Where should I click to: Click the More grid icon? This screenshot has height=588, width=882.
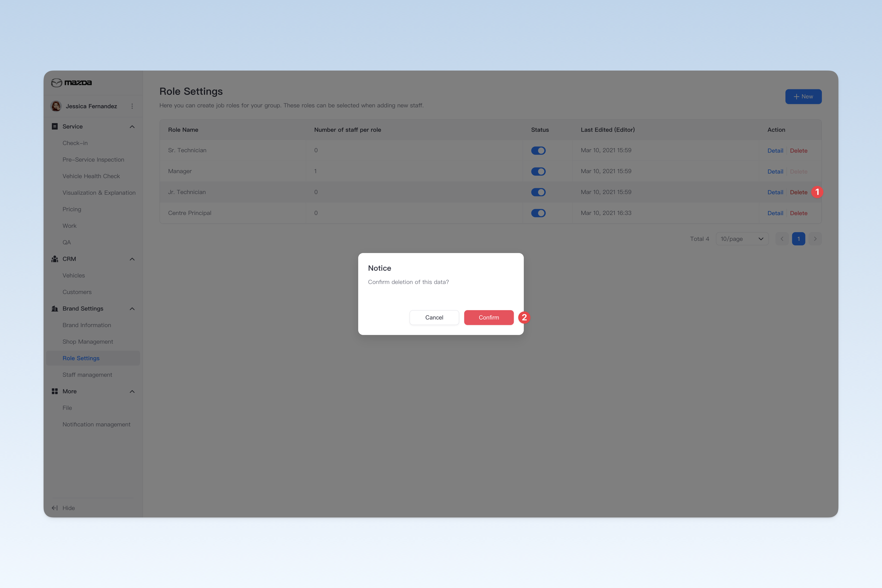click(x=55, y=391)
